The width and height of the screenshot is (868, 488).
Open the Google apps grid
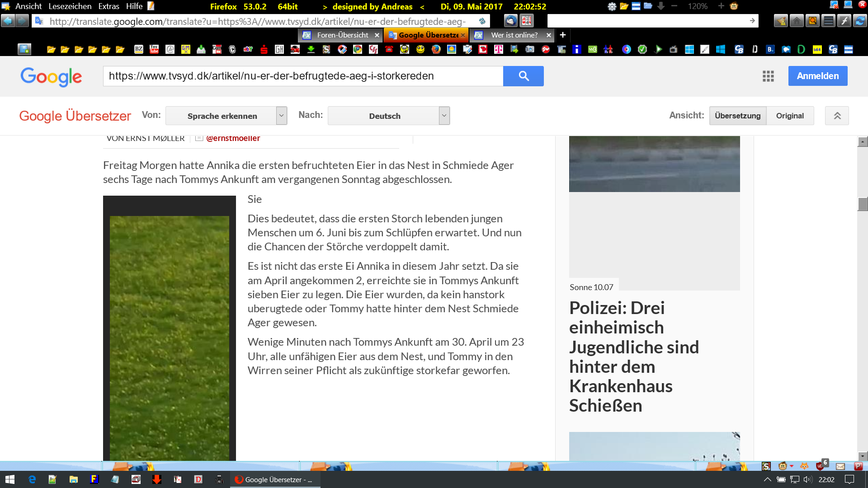(x=768, y=76)
